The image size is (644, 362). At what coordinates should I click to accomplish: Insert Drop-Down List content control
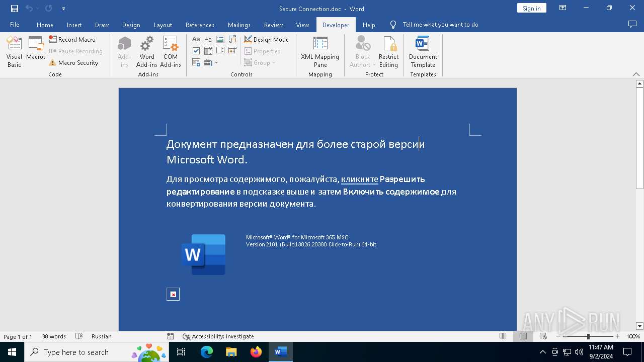pyautogui.click(x=220, y=51)
